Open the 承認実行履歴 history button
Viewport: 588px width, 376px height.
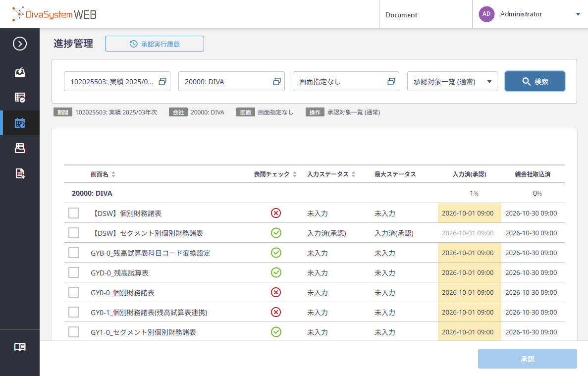click(155, 44)
